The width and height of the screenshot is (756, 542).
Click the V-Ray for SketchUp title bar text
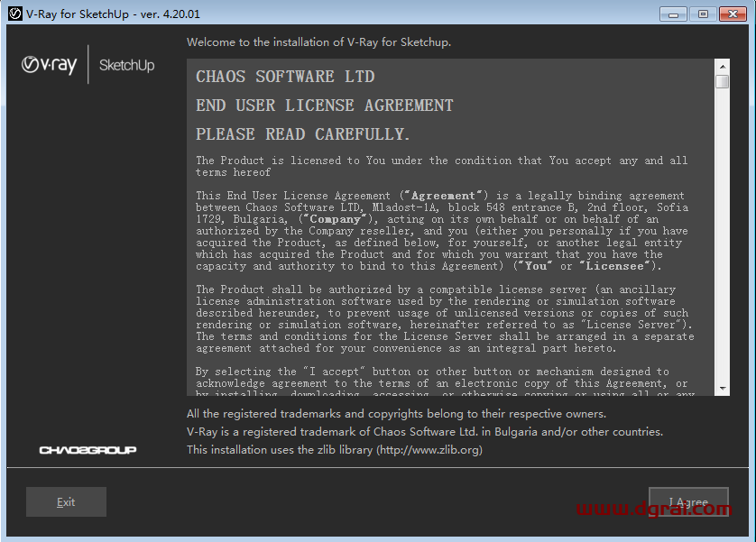[113, 14]
